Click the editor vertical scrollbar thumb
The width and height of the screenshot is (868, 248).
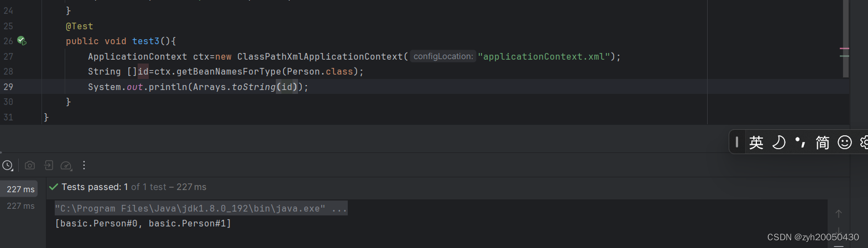tap(845, 39)
